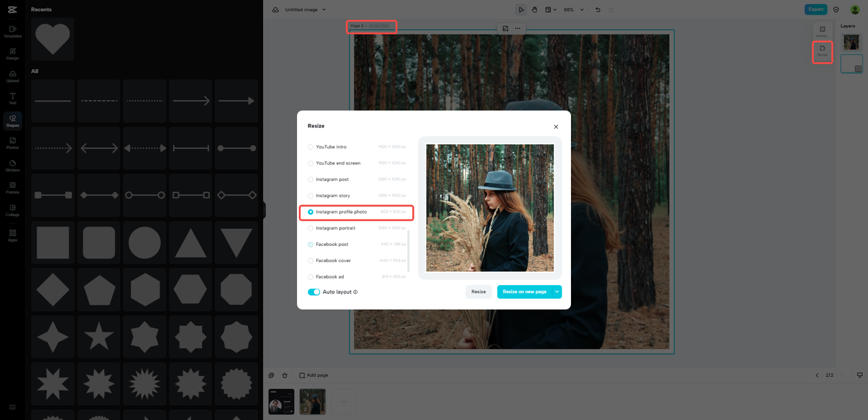Select page 1 thumbnail in bottom strip
The width and height of the screenshot is (868, 420).
[x=281, y=402]
